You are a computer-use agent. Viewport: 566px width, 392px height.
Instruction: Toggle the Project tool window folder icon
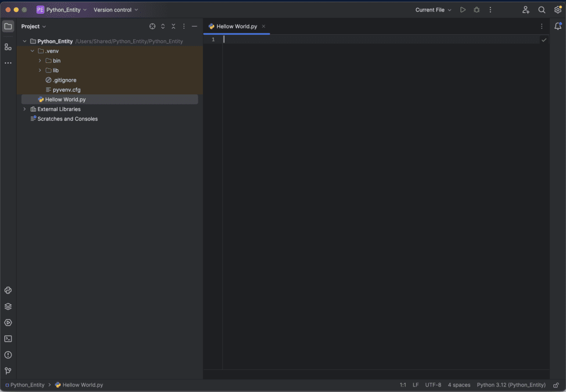(x=8, y=26)
